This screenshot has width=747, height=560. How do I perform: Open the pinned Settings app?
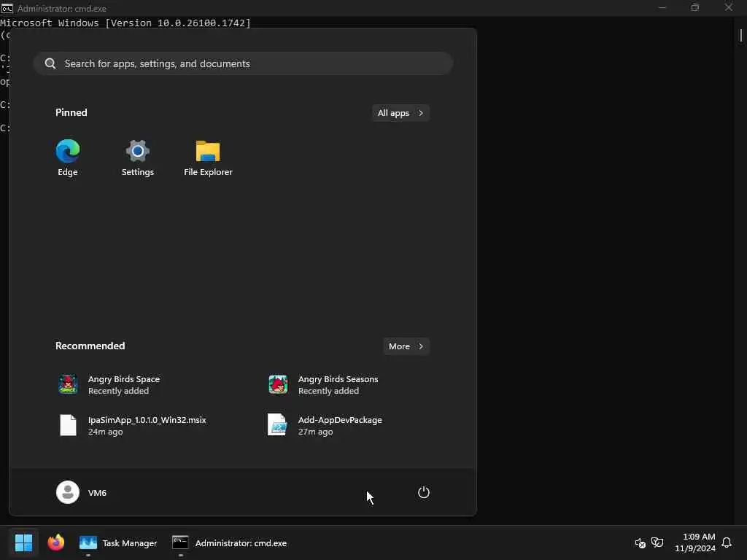click(x=138, y=158)
